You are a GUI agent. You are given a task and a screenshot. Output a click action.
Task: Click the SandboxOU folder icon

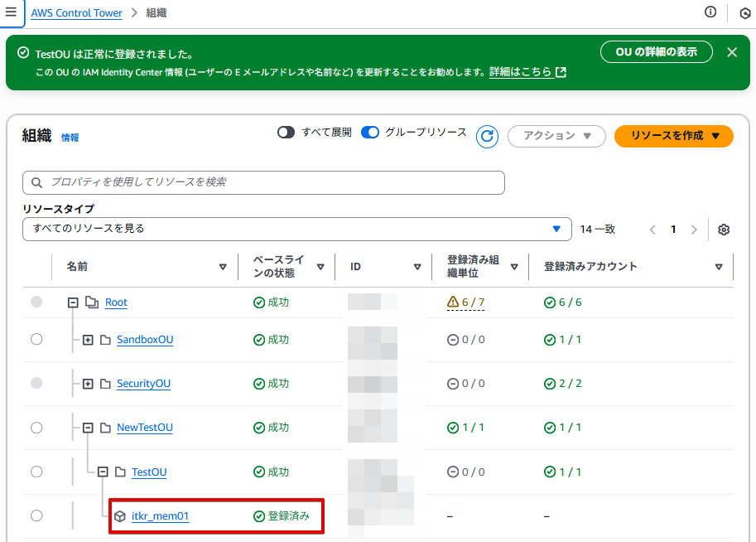point(105,340)
